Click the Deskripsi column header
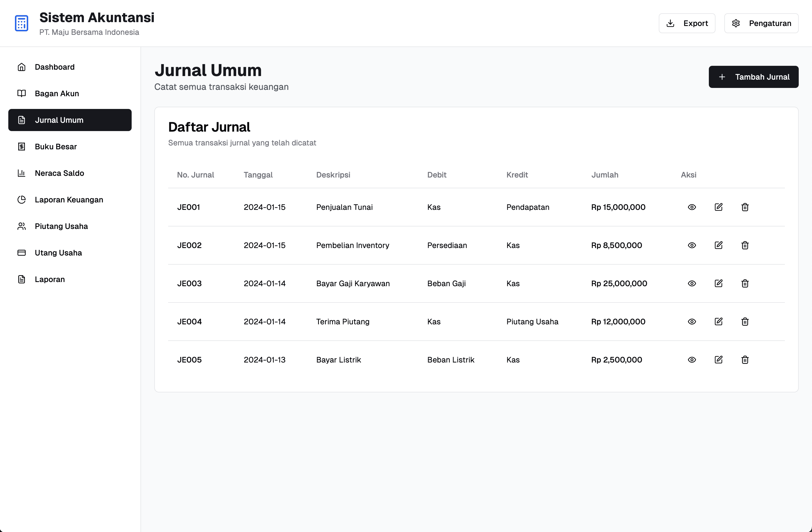Viewport: 812px width, 532px height. (333, 175)
